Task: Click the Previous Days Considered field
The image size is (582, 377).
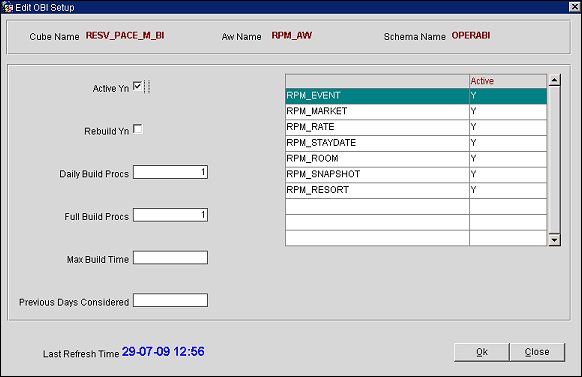Action: [170, 300]
